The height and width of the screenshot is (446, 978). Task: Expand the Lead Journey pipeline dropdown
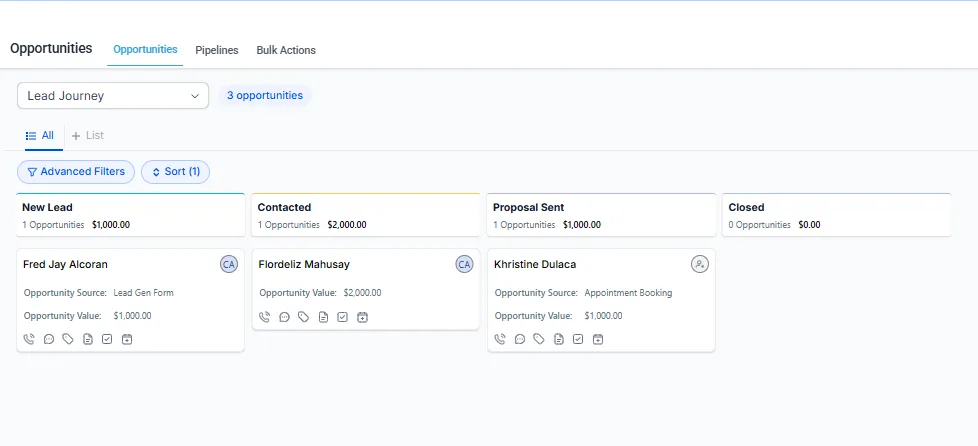(113, 96)
